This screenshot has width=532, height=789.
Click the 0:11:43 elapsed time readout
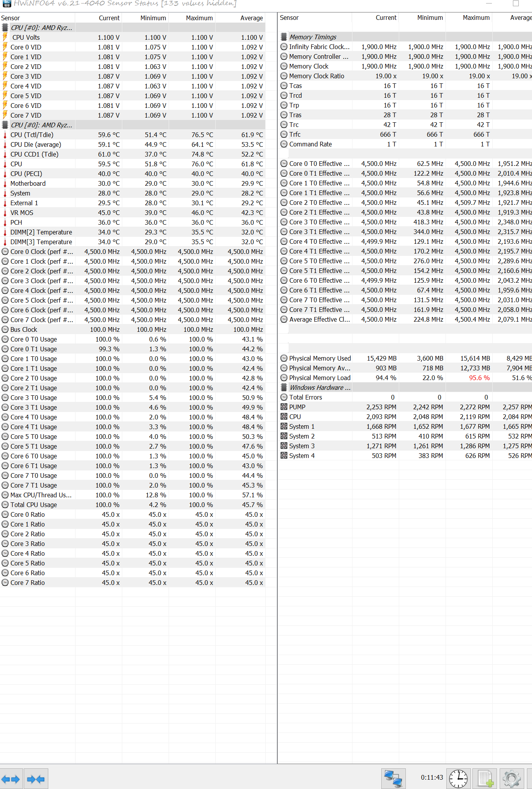(x=432, y=777)
